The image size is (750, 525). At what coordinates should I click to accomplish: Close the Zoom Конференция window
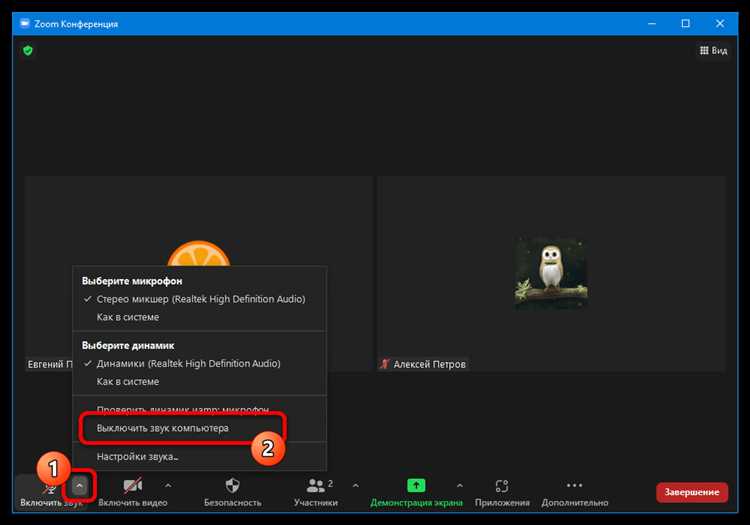pos(720,23)
